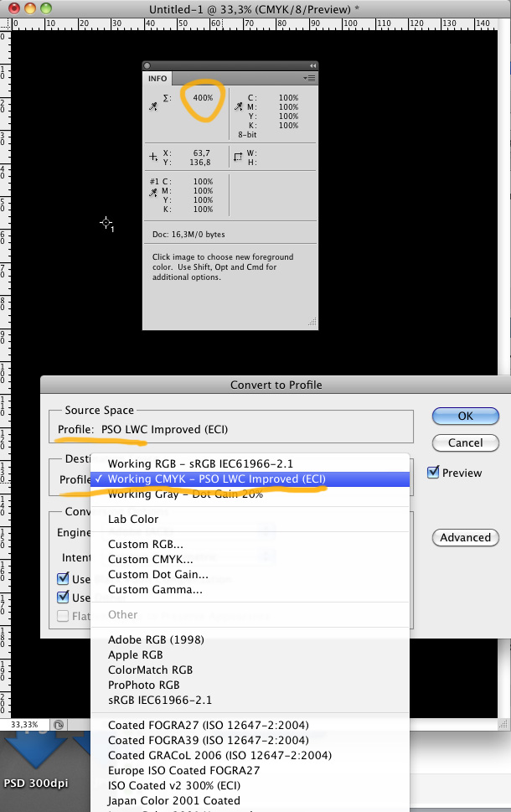511x812 pixels.
Task: Select Coated FOGRA39 (ISO 12647-2:2004)
Action: (x=250, y=740)
